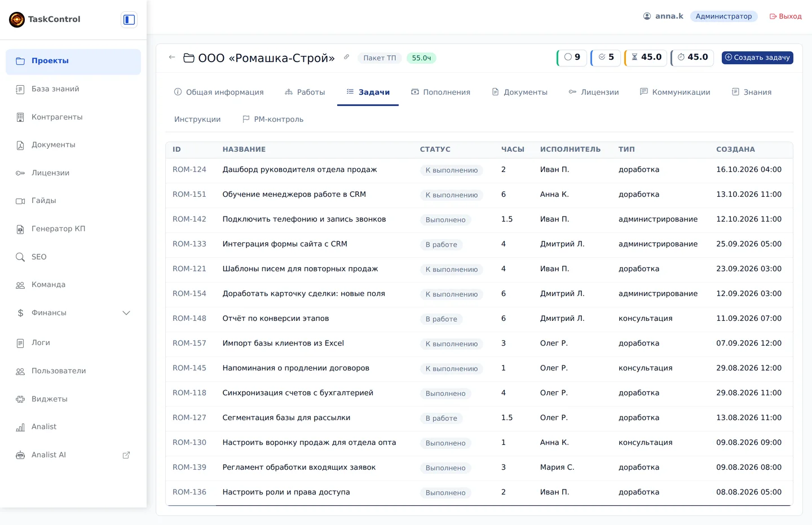This screenshot has height=525, width=812.
Task: Click the completed tasks counter showing 5
Action: tap(606, 58)
